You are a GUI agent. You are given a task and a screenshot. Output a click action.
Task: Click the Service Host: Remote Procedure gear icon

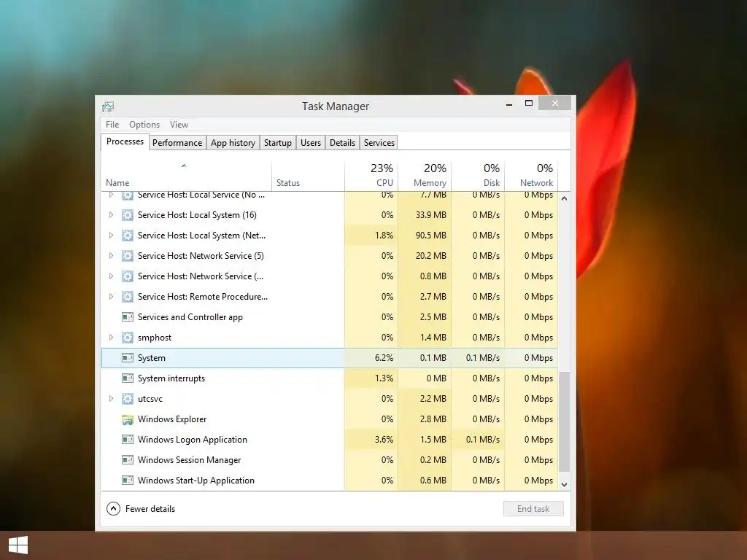click(127, 297)
